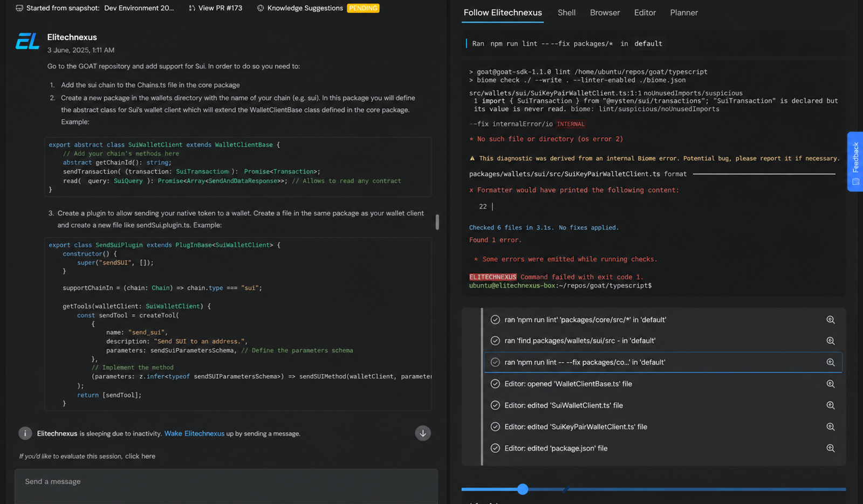Click the snapshot icon beside 'Started from snapshot'
Image resolution: width=863 pixels, height=504 pixels.
pos(19,8)
